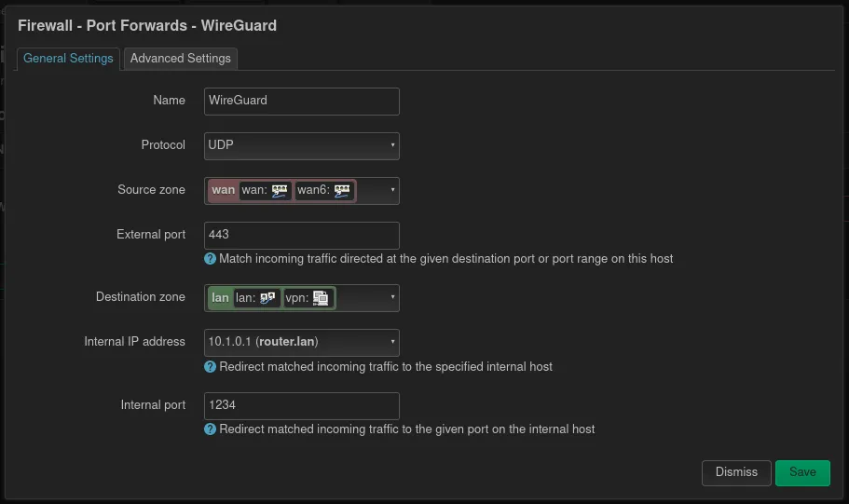Viewport: 849px width, 504px height.
Task: Click help icon under Internal port
Action: pyautogui.click(x=210, y=429)
